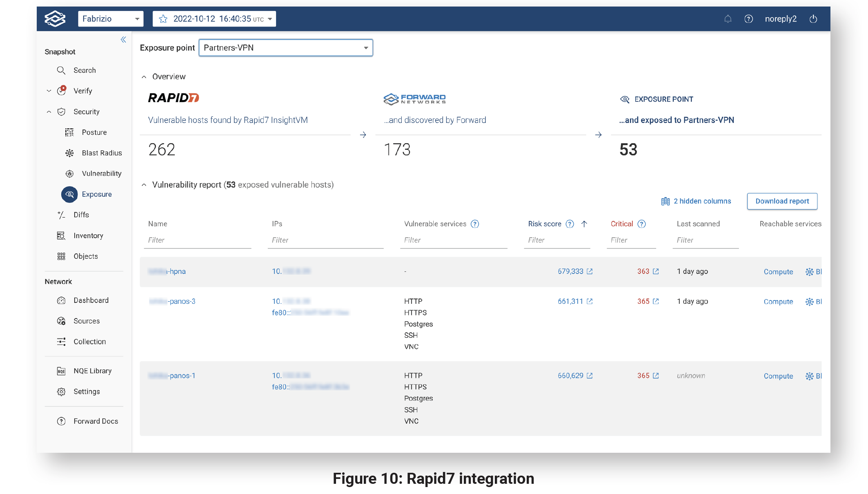The image size is (868, 494).
Task: Open Blast Radius in the sidebar
Action: click(102, 153)
